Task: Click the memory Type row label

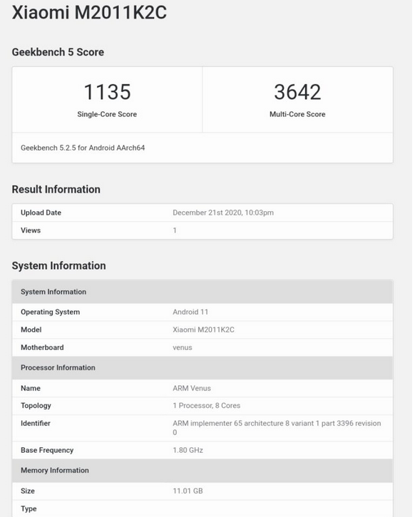Action: coord(29,508)
